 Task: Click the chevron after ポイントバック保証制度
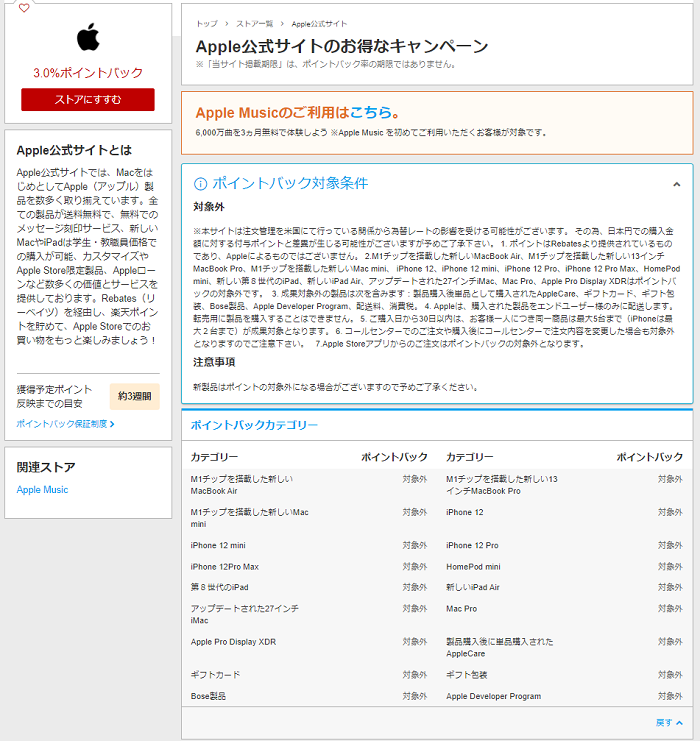point(112,424)
